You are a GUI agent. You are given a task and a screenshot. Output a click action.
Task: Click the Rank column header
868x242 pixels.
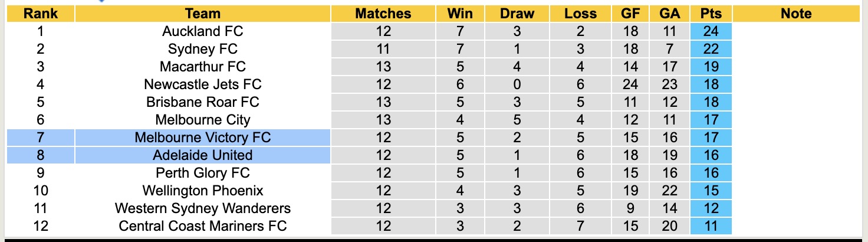pyautogui.click(x=40, y=14)
